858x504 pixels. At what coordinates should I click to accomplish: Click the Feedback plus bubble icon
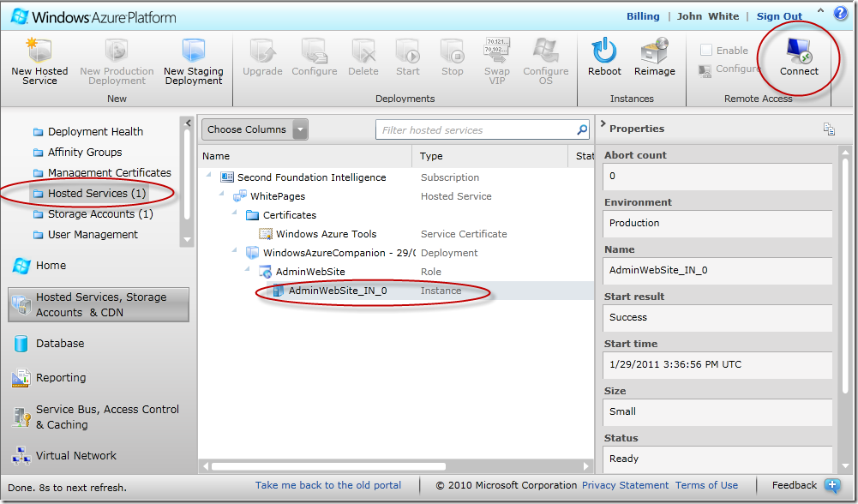coord(832,485)
